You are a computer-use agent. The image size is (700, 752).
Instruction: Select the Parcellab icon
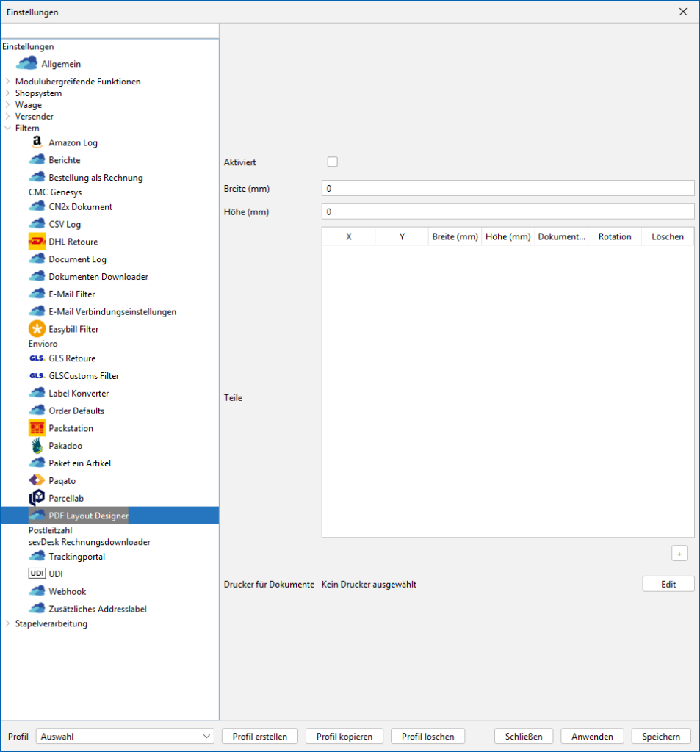(x=37, y=498)
